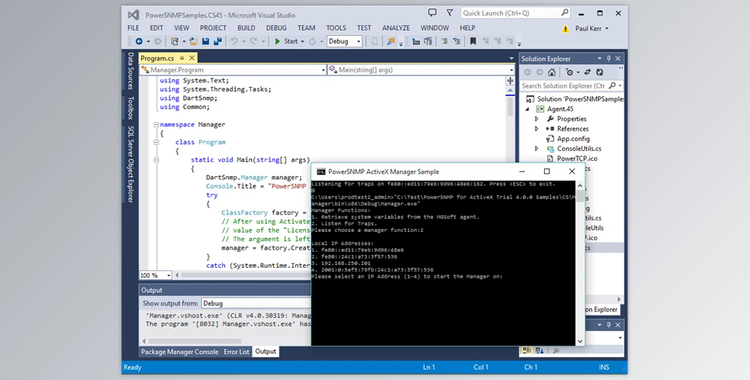This screenshot has height=380, width=750.
Task: Open the Main(string[] args) member dropdown
Action: 512,70
